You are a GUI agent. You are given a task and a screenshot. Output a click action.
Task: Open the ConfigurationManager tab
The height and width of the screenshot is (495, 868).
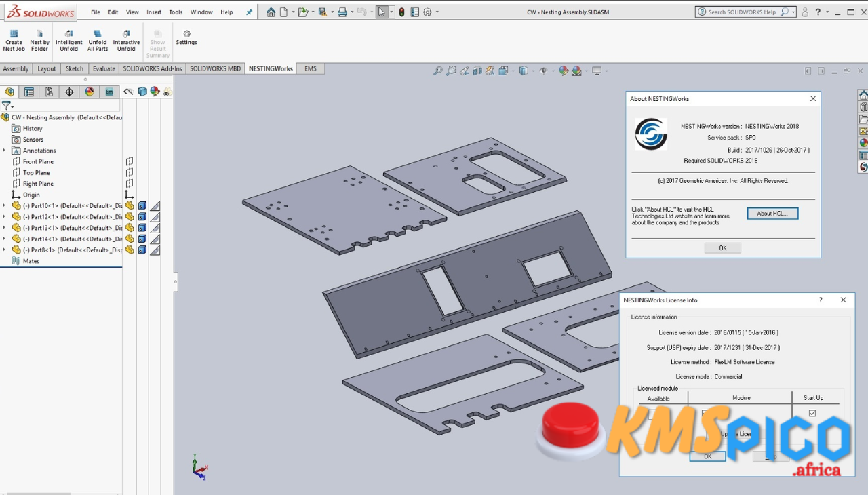click(49, 92)
